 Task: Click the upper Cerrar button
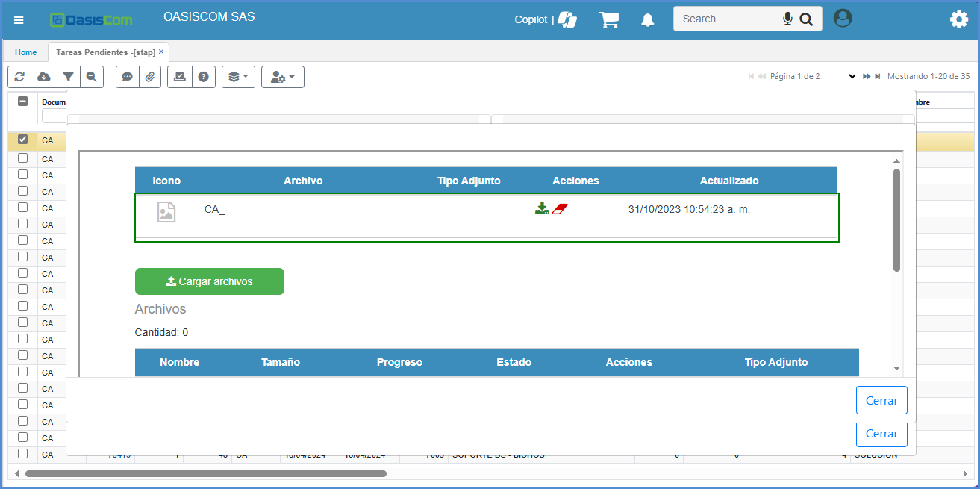[881, 400]
